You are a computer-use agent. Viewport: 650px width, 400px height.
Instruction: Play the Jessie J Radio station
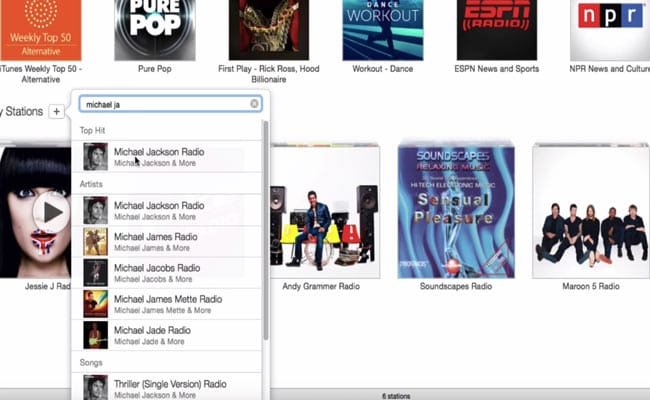[x=52, y=212]
